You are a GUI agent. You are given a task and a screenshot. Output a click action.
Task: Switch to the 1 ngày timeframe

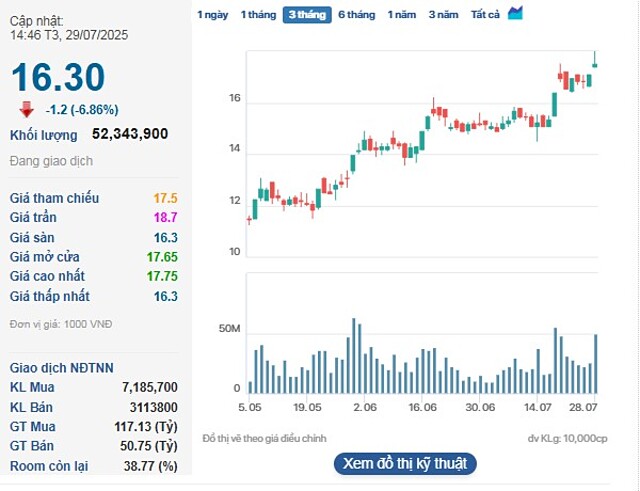212,14
